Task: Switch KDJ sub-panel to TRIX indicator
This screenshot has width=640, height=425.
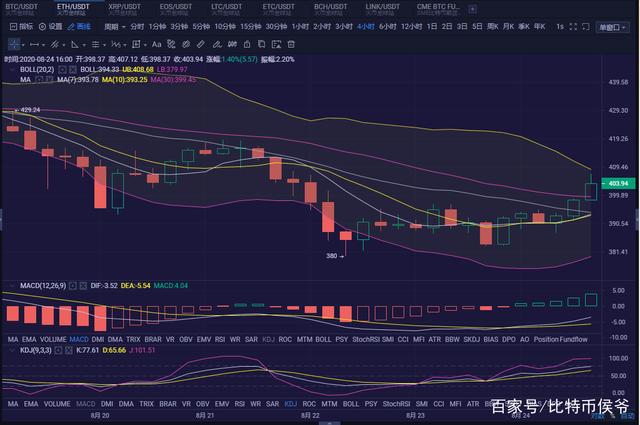Action: 147,404
